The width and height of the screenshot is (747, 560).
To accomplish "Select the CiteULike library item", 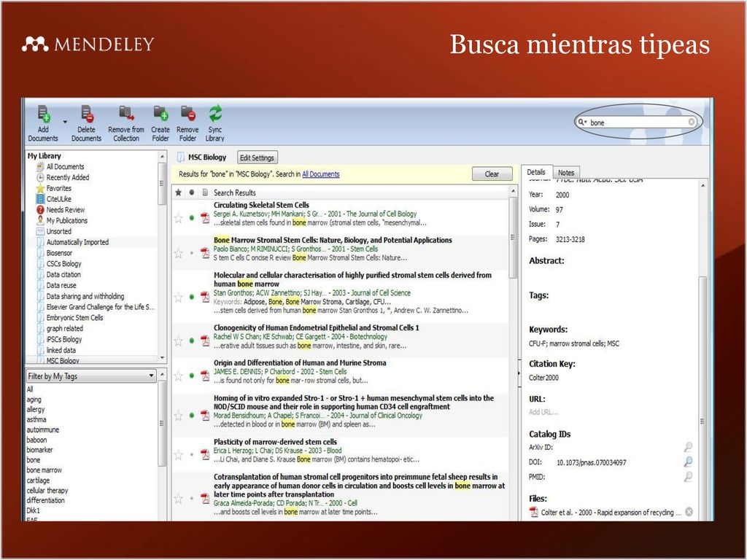I will 58,199.
